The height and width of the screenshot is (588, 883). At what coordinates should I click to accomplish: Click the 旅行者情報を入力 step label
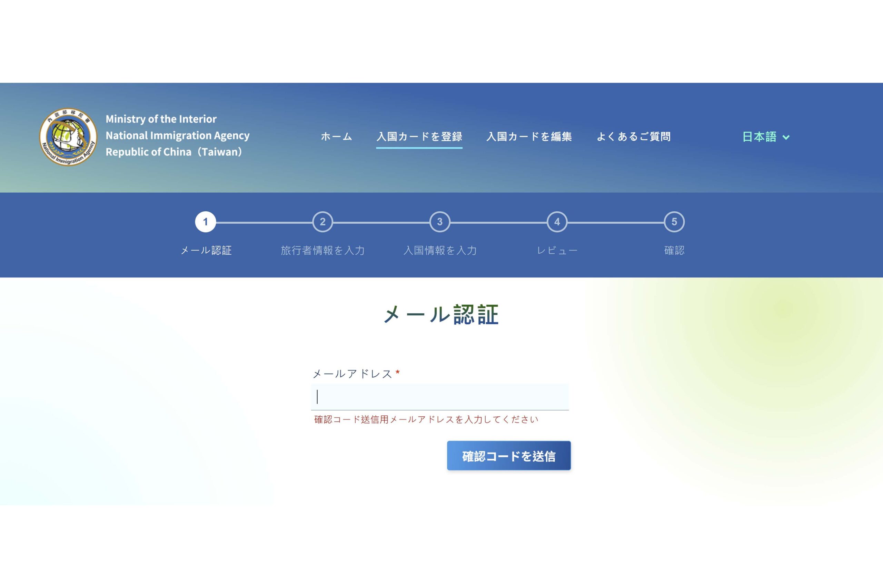click(x=323, y=250)
